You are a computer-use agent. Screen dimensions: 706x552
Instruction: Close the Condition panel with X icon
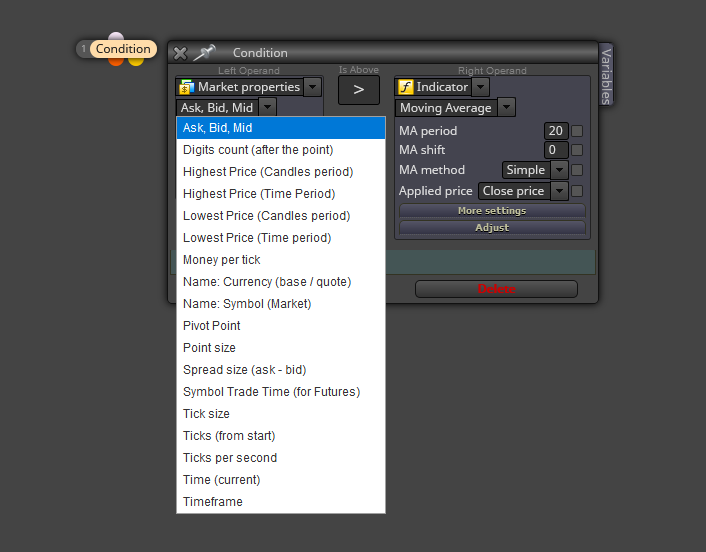pyautogui.click(x=180, y=53)
